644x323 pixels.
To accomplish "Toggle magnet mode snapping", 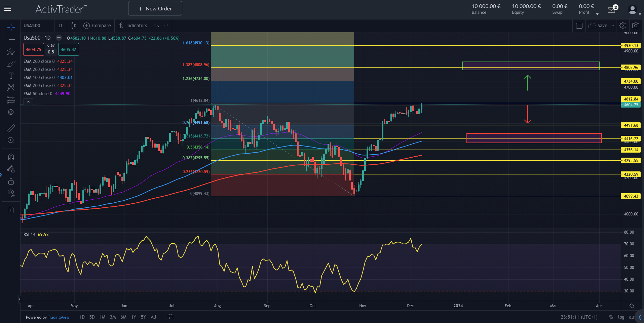I will [11, 157].
